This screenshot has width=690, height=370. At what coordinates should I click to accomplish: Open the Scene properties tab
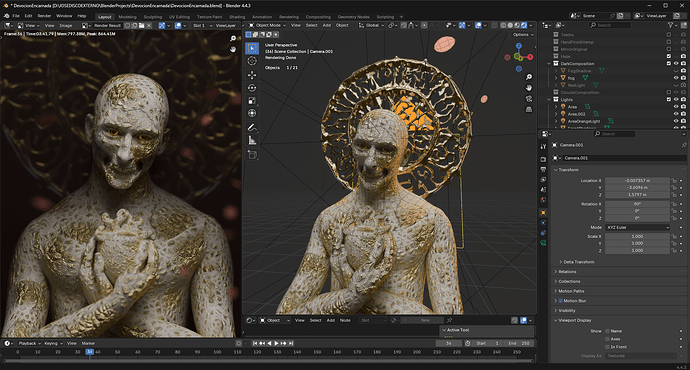543,190
